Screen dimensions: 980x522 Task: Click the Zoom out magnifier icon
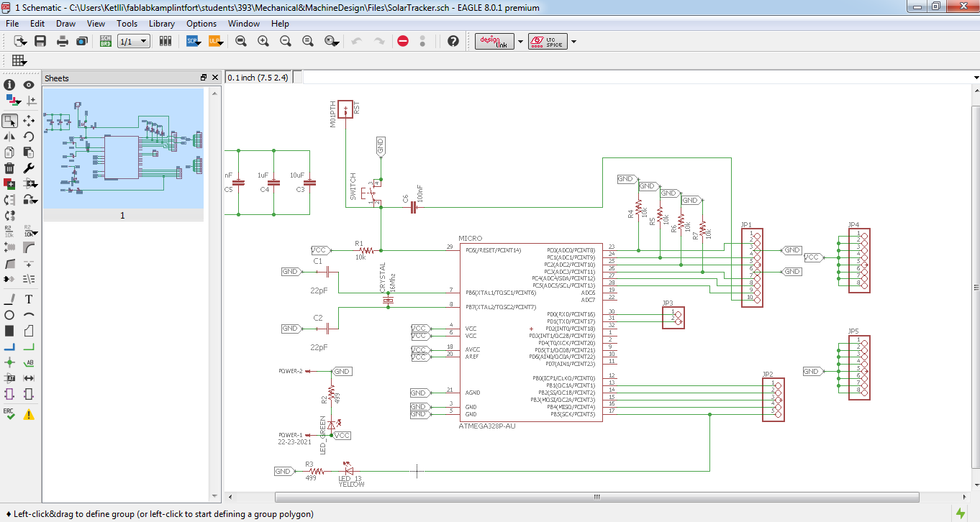[286, 41]
